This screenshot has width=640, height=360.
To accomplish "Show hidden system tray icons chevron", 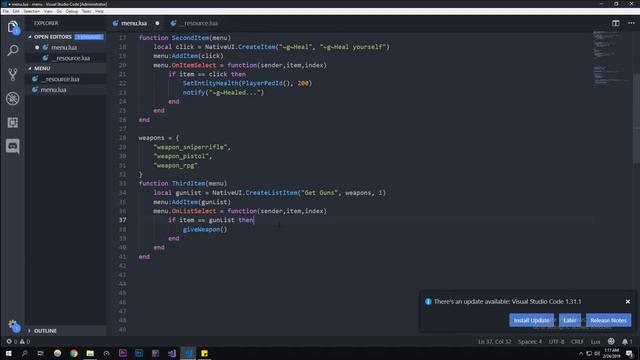I will tap(581, 353).
